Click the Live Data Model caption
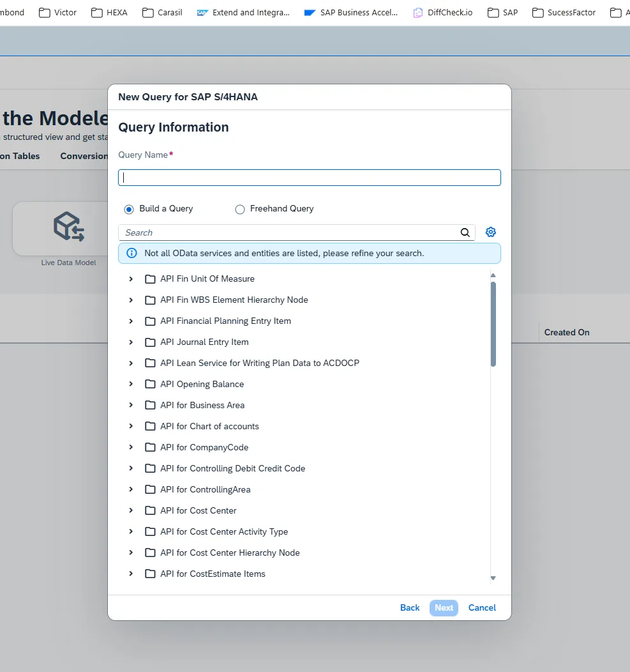 pyautogui.click(x=68, y=263)
